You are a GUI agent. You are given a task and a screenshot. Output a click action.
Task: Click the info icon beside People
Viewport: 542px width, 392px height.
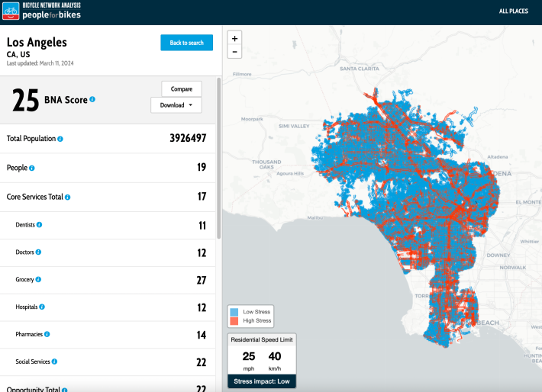point(32,169)
